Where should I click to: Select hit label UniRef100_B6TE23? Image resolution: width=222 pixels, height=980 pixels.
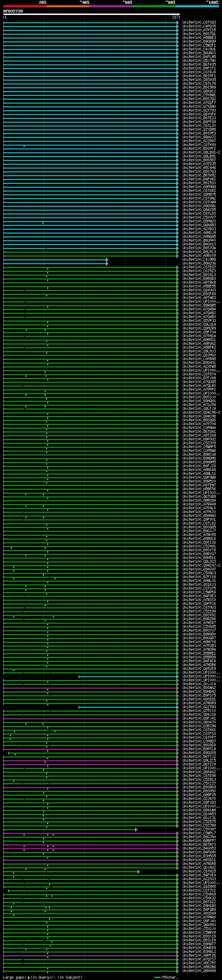click(199, 118)
